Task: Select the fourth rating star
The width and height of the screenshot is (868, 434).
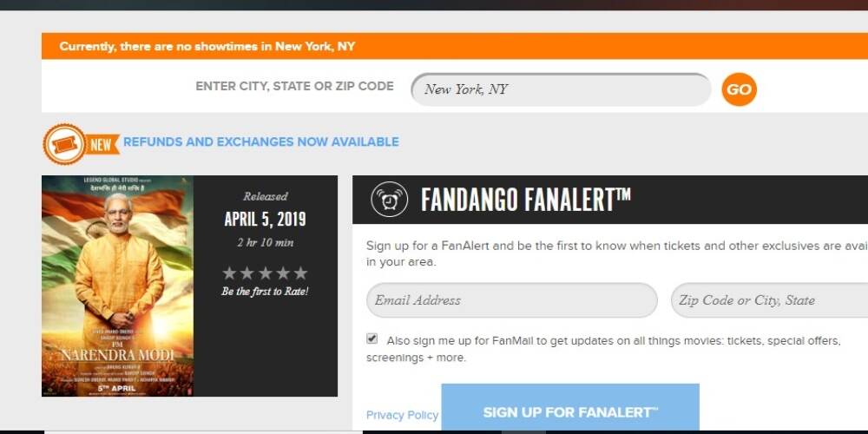Action: click(x=283, y=273)
